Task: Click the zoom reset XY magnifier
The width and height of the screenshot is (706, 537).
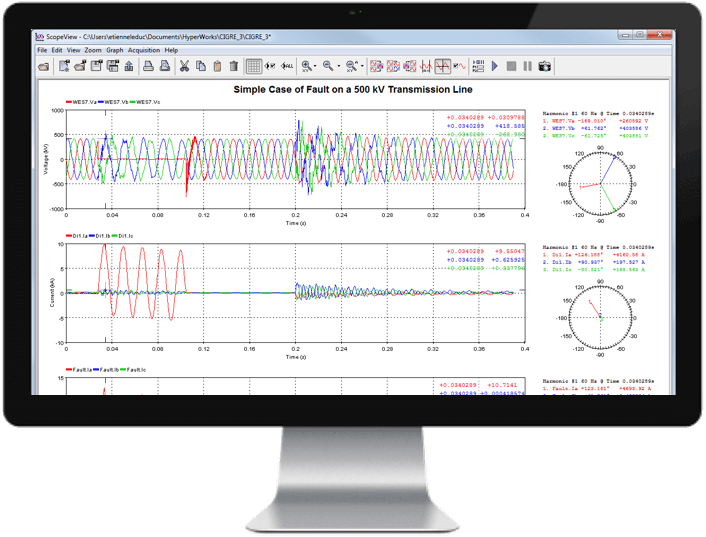Action: point(352,67)
